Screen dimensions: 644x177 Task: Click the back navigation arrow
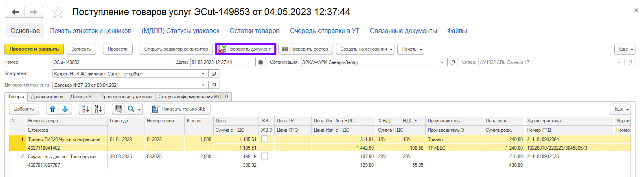point(15,12)
